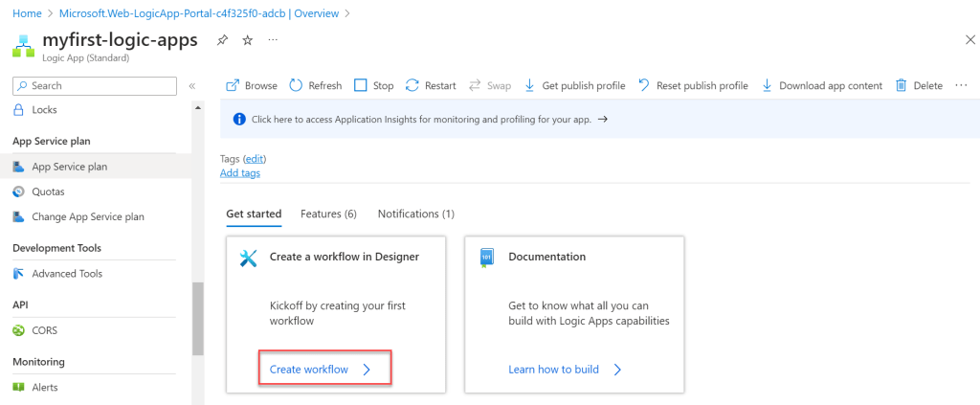The width and height of the screenshot is (980, 405).
Task: Refresh the logic app overview
Action: pos(316,85)
